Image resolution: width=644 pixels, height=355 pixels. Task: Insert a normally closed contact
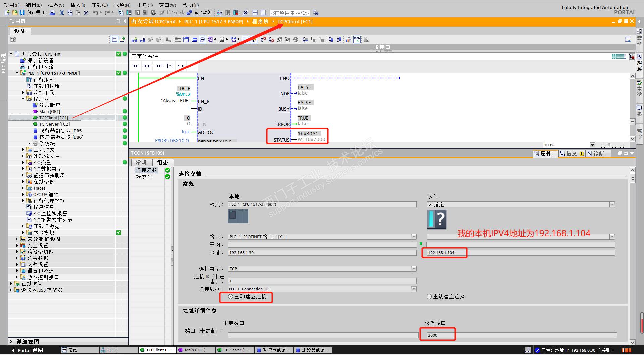click(x=147, y=66)
